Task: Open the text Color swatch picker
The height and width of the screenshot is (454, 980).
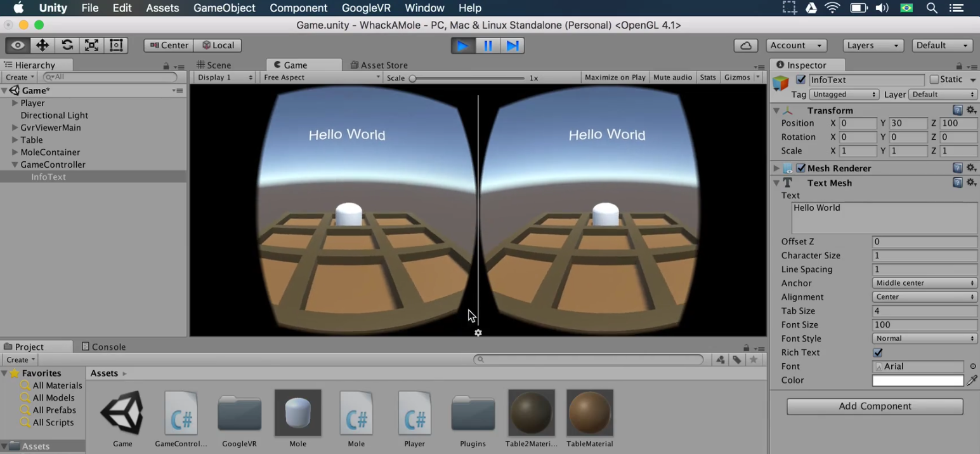Action: 918,380
